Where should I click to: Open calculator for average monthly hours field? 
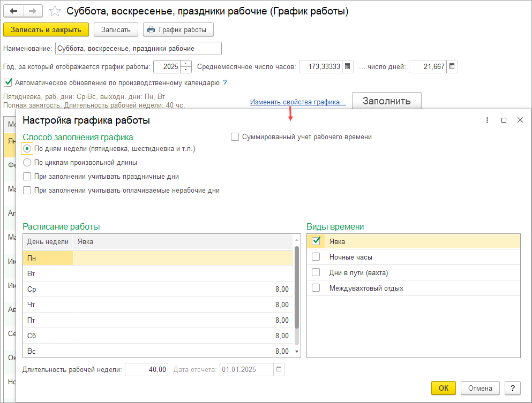click(x=348, y=67)
